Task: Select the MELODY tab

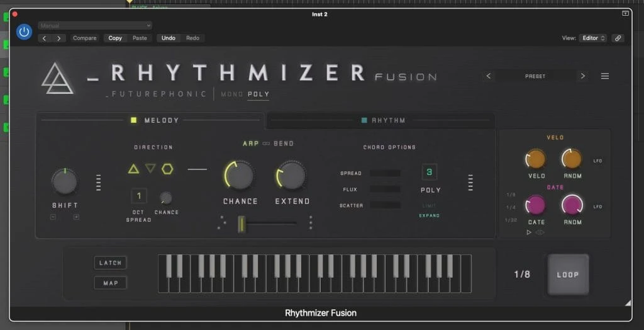Action: click(x=150, y=120)
